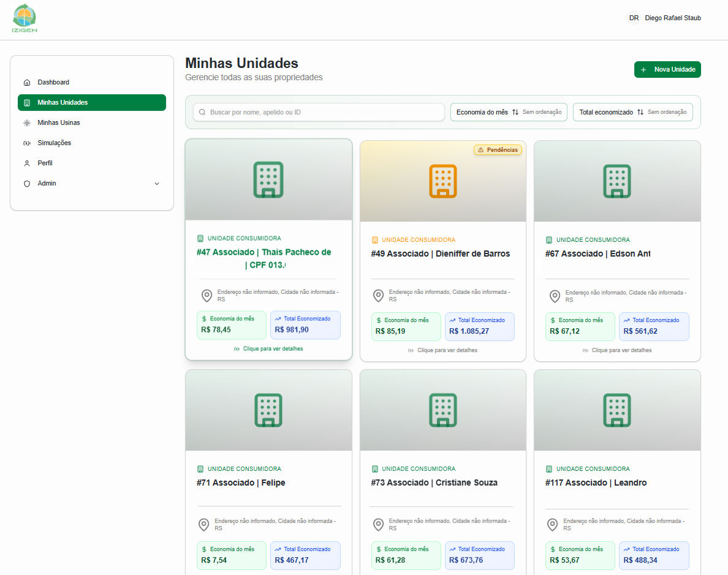Image resolution: width=728 pixels, height=575 pixels.
Task: Click the location pin on unit #117
Action: pyautogui.click(x=552, y=525)
